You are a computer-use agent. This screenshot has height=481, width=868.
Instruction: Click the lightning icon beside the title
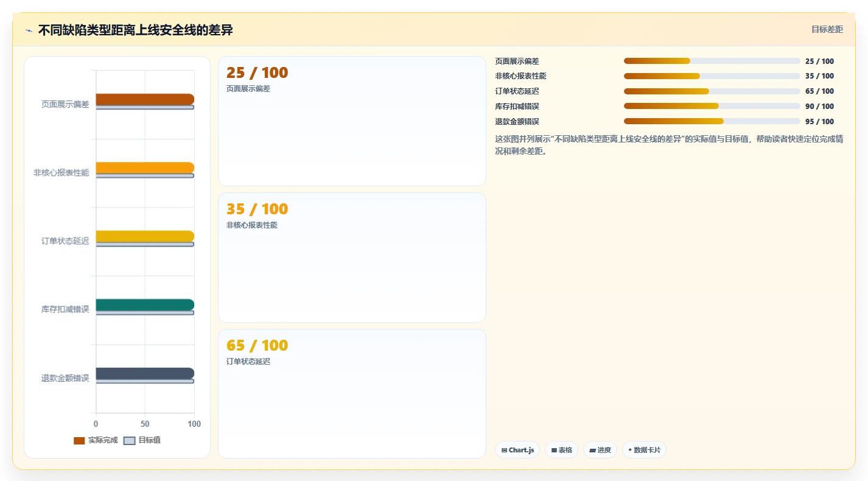pos(29,30)
